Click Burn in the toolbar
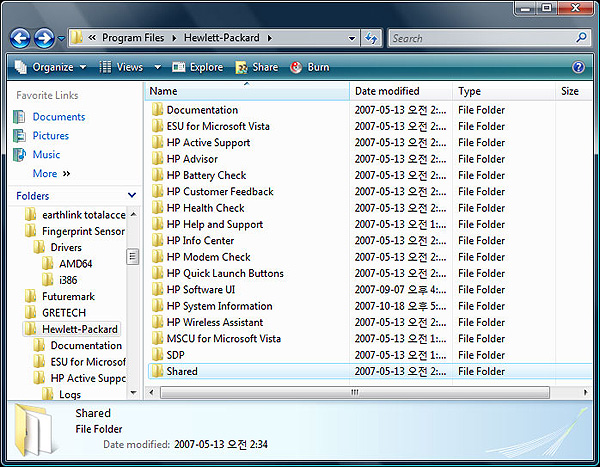 click(310, 67)
